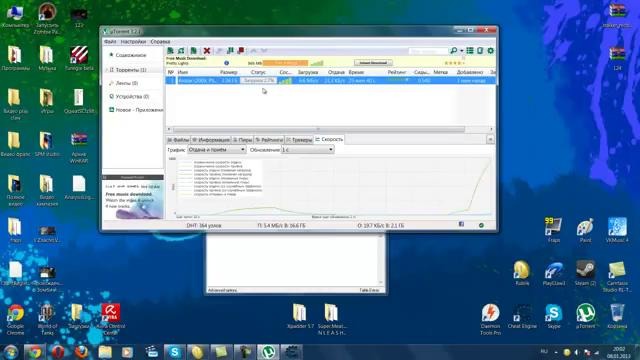Toggle the detailed list view icon
640x360 pixels.
click(470, 51)
